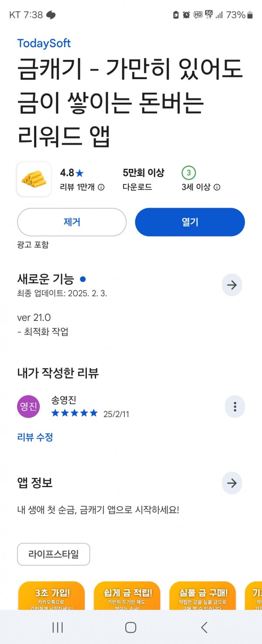Open the 쉽게 금 적립 screenshot thumbnail
This screenshot has height=644, width=262.
[127, 595]
